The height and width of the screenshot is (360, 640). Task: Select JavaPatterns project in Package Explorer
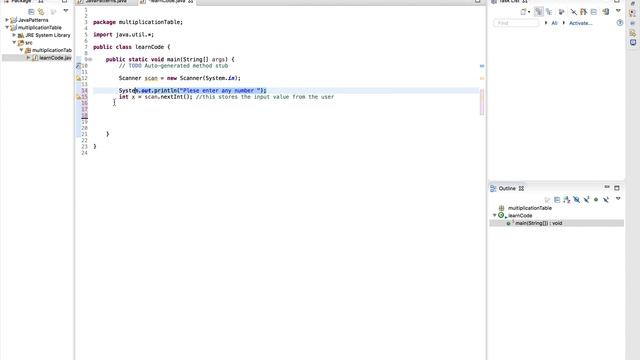pos(33,20)
